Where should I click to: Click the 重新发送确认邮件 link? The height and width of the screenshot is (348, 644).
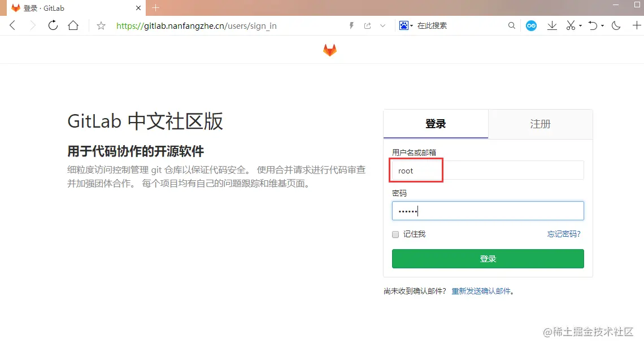(x=481, y=291)
